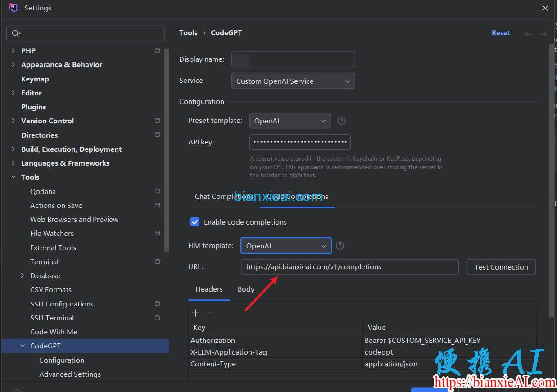This screenshot has height=392, width=557.
Task: Click the forward navigation arrow
Action: (x=543, y=34)
